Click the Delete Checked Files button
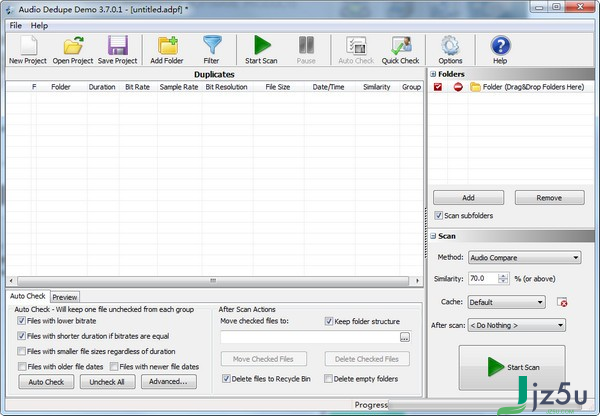The width and height of the screenshot is (600, 416). [x=367, y=359]
